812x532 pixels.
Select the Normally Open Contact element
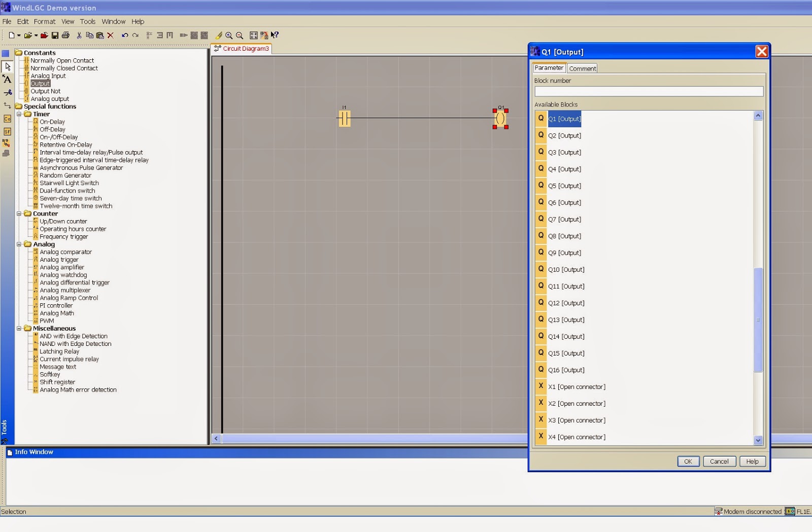pyautogui.click(x=62, y=60)
